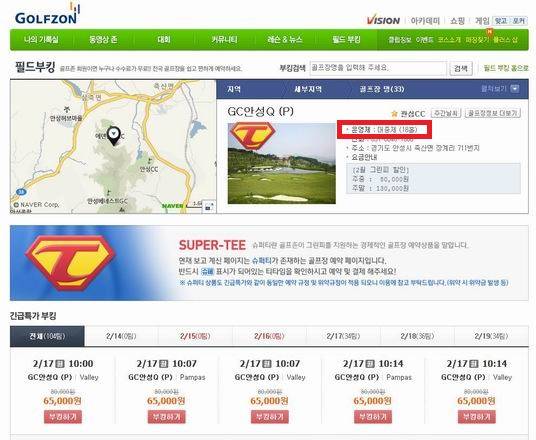The height and width of the screenshot is (440, 536).
Task: Open the 지역 region selector
Action: coord(234,89)
